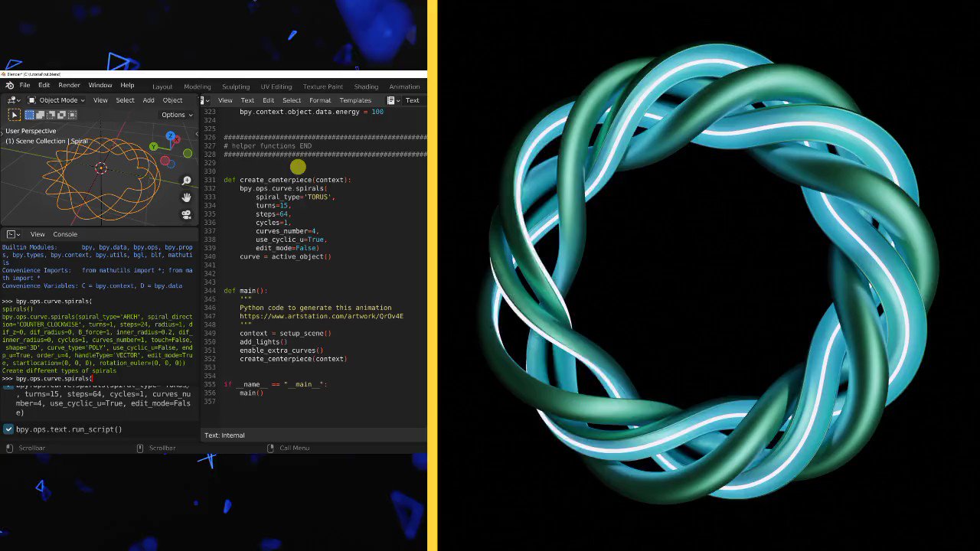Screen dimensions: 980x551
Task: Click the hand pan icon in viewport
Action: (186, 197)
